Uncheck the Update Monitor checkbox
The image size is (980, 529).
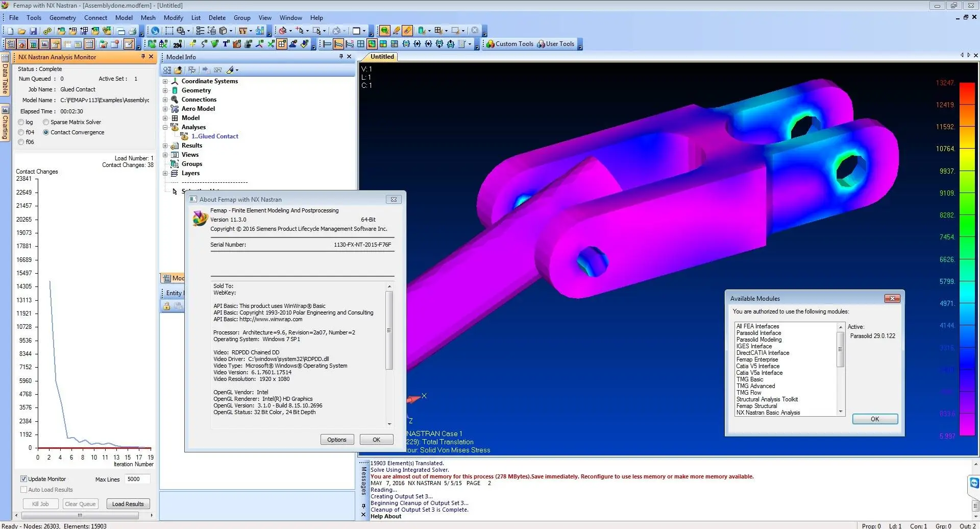click(23, 479)
